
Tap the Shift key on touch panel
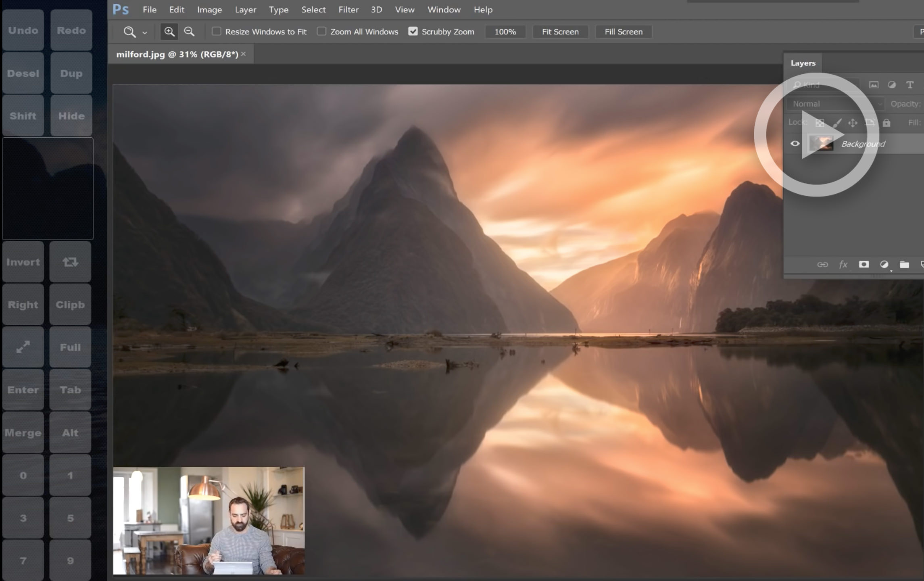(x=23, y=116)
